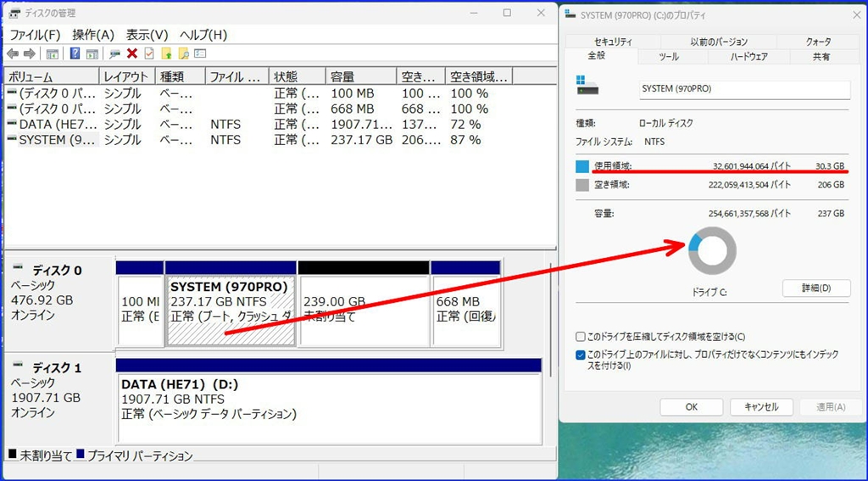This screenshot has width=868, height=481.
Task: Toggle the action pane toolbar icon
Action: 92,53
